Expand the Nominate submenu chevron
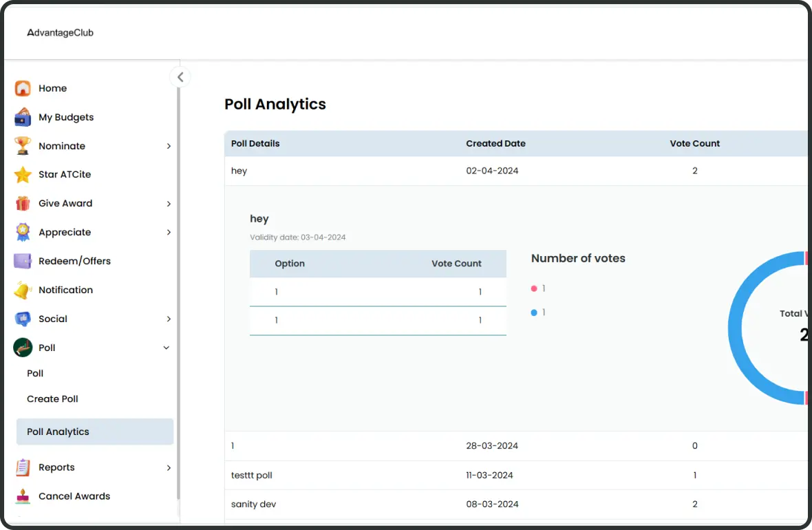812x530 pixels. coord(169,146)
